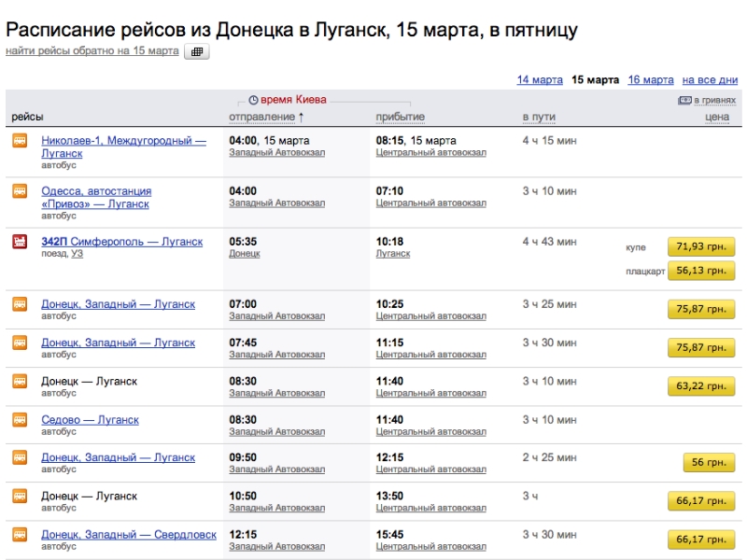This screenshot has height=560, width=747.
Task: Show trips for all days (на все дни)
Action: pyautogui.click(x=710, y=80)
